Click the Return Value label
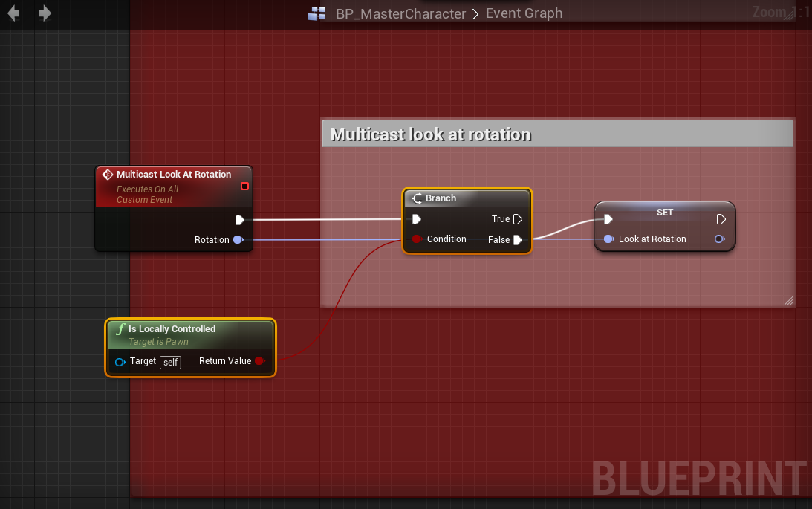Viewport: 812px width, 509px height. click(x=225, y=361)
